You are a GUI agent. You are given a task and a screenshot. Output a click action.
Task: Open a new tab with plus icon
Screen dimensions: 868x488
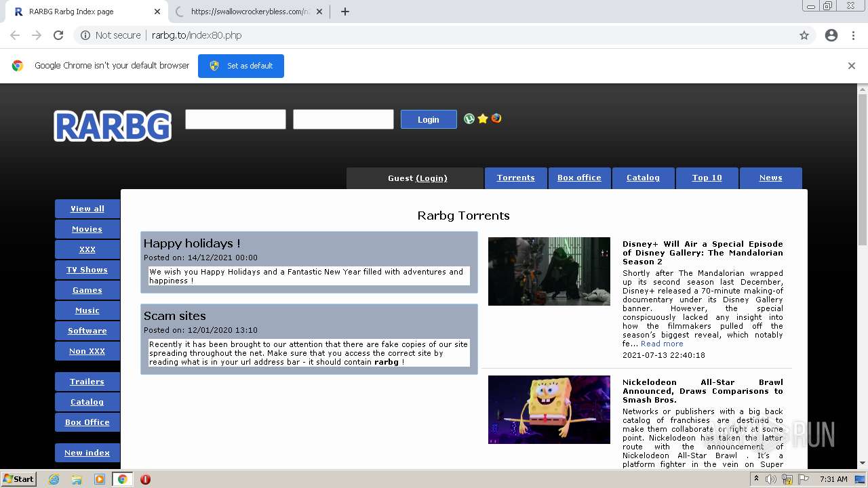344,12
